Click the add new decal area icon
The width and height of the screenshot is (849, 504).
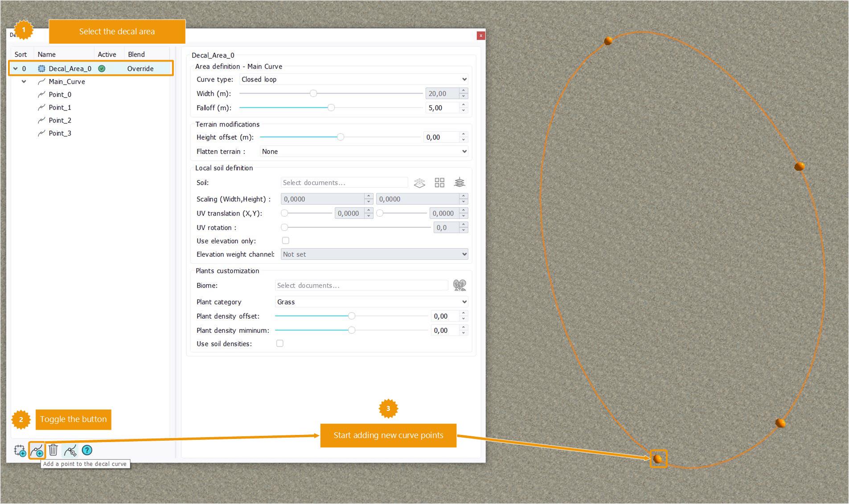click(x=20, y=451)
